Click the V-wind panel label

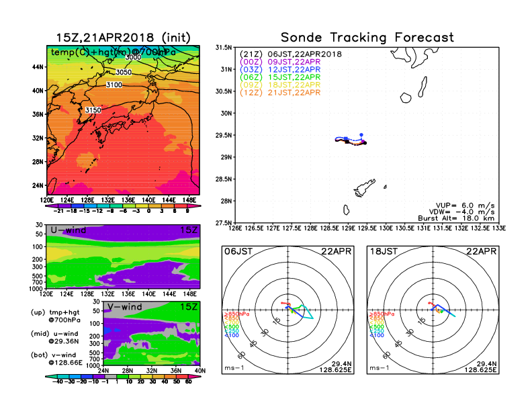click(125, 307)
